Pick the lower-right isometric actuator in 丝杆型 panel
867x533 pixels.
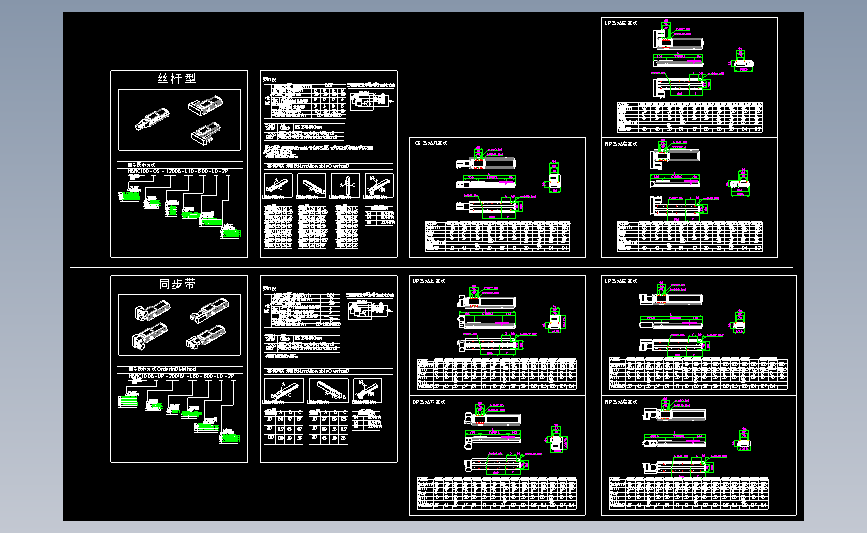(x=206, y=134)
